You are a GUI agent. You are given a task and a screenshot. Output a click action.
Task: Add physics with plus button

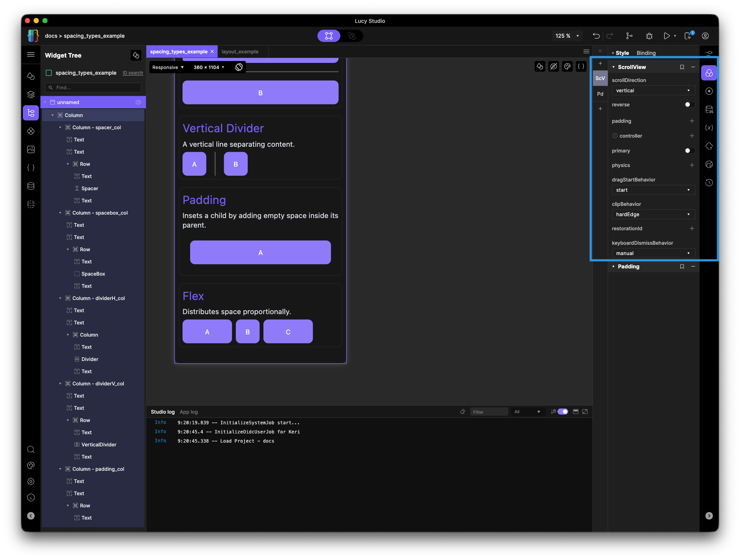tap(692, 165)
